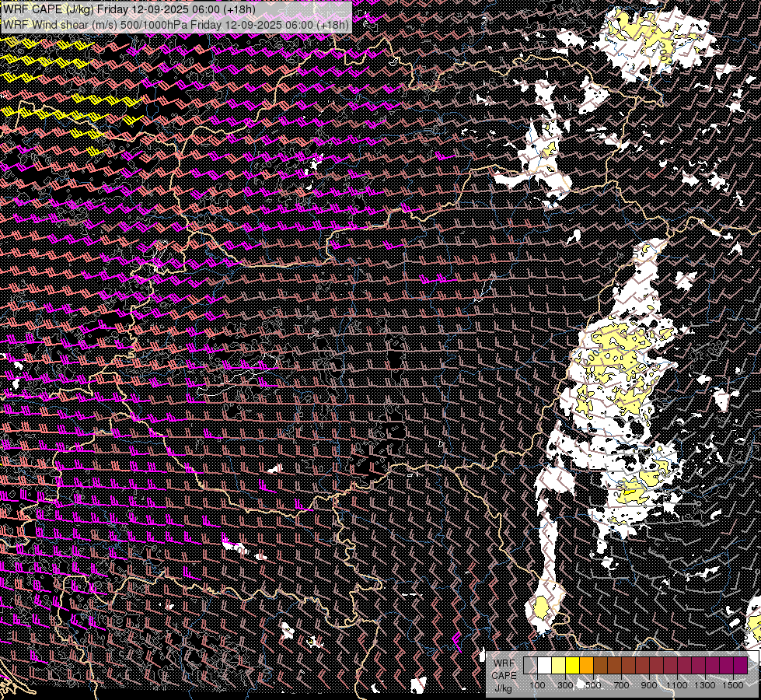Select the 900 tick label in legend
761x700 pixels.
[x=649, y=685]
